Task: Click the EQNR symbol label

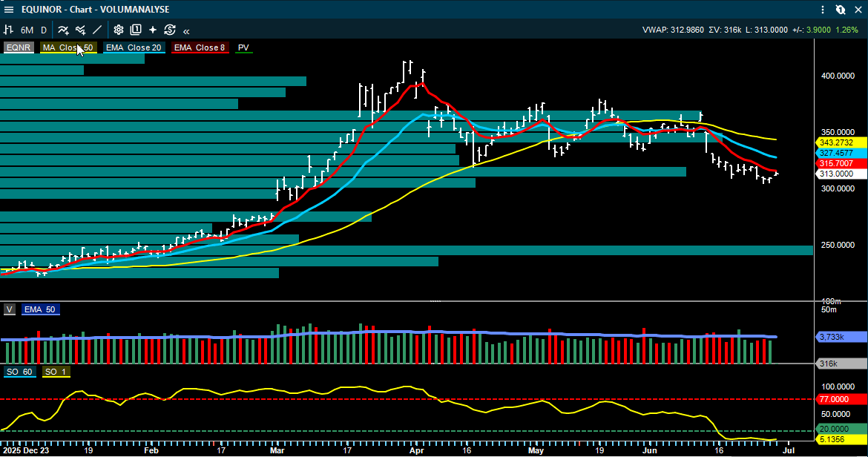Action: pyautogui.click(x=19, y=47)
